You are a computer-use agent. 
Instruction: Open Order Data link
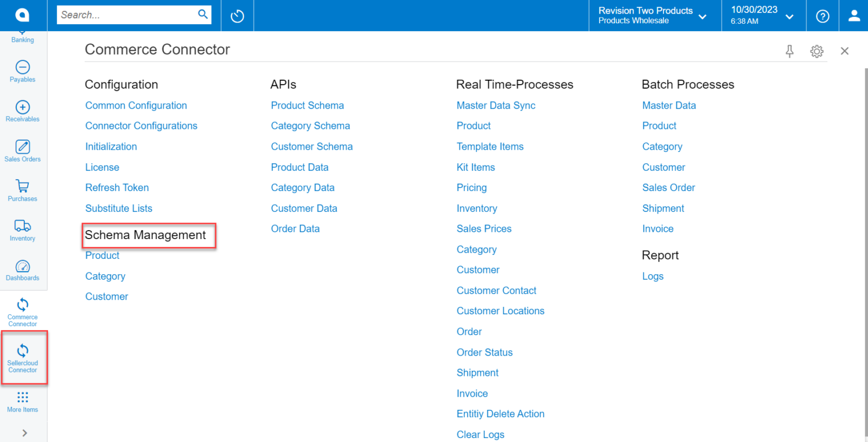click(x=296, y=229)
